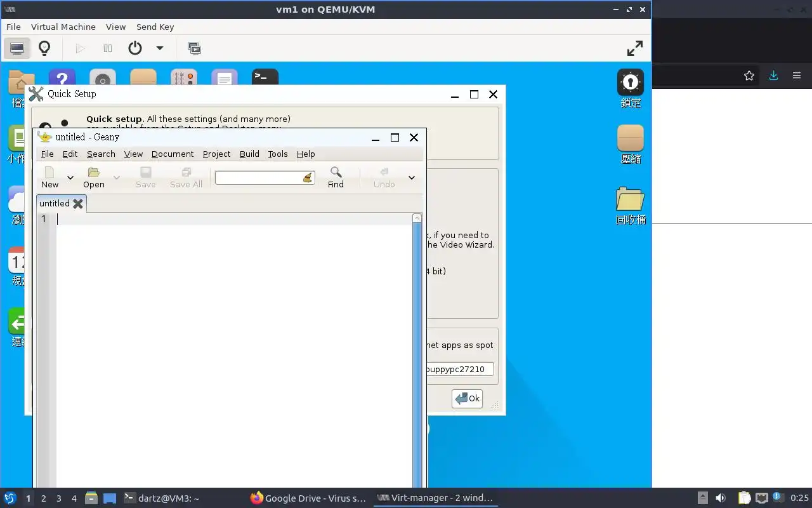Open the file manager taskbar launcher icon

[x=91, y=498]
